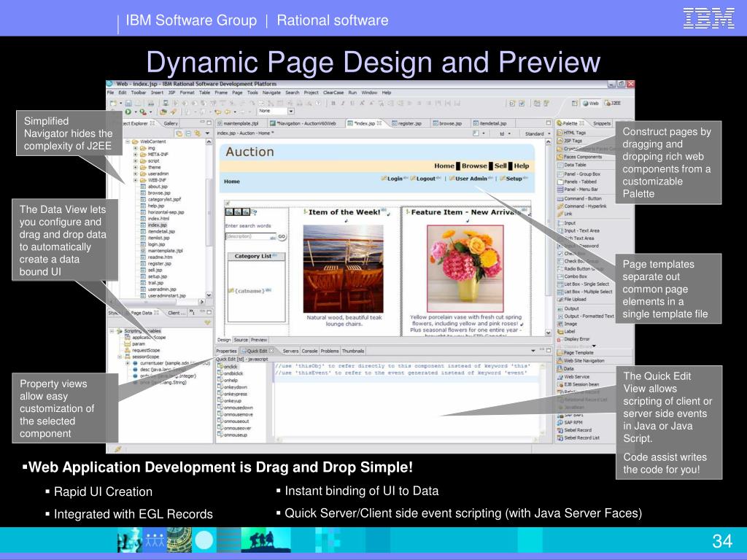Screen dimensions: 747x560
Task: Expand the HTML Tags palette drawer
Action: (571, 133)
